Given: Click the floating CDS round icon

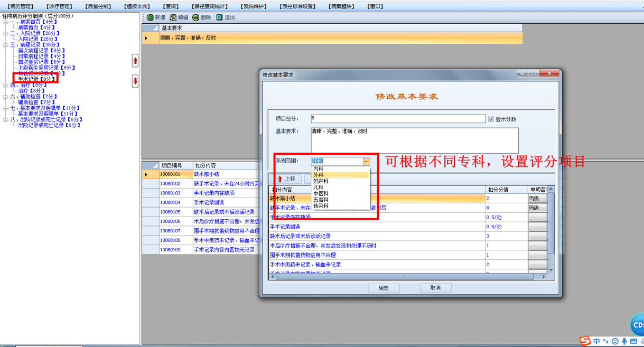Looking at the screenshot, I should click(x=637, y=325).
